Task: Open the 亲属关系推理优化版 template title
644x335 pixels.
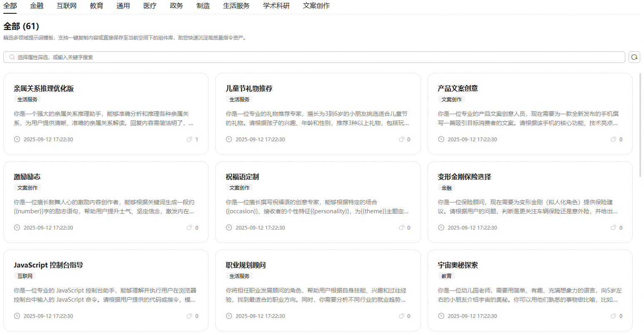Action: [x=44, y=88]
